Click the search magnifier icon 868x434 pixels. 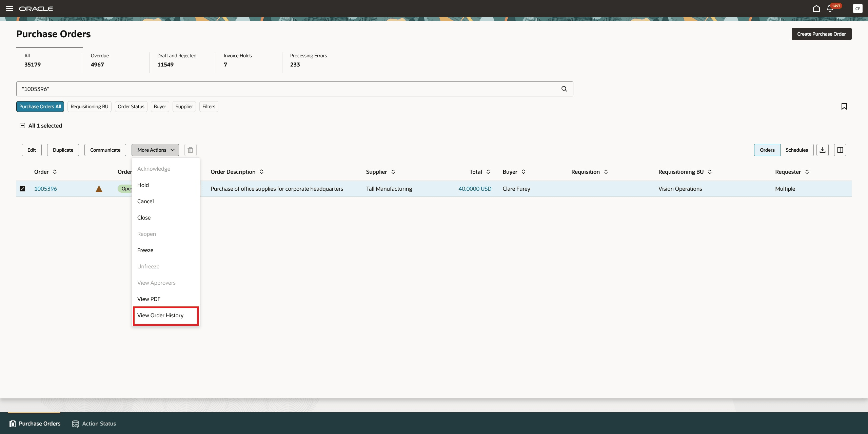[564, 89]
